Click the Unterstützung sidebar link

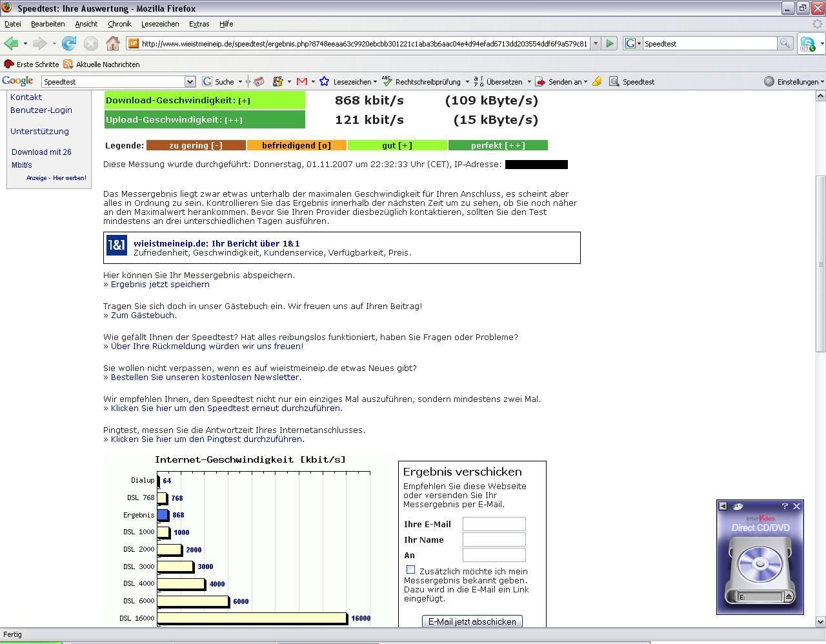[39, 131]
